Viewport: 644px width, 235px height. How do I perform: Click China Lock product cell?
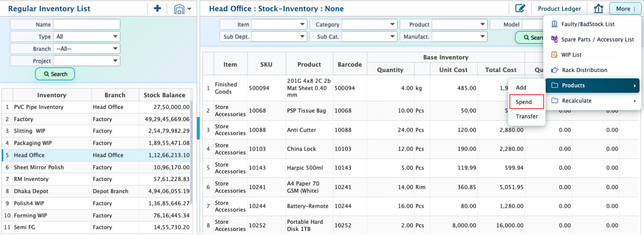coord(309,149)
